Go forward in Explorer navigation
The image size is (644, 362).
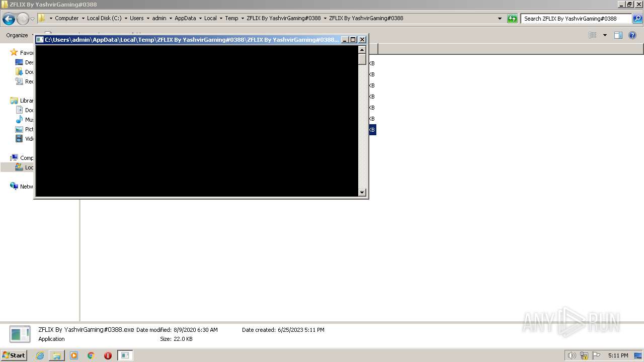click(x=23, y=19)
